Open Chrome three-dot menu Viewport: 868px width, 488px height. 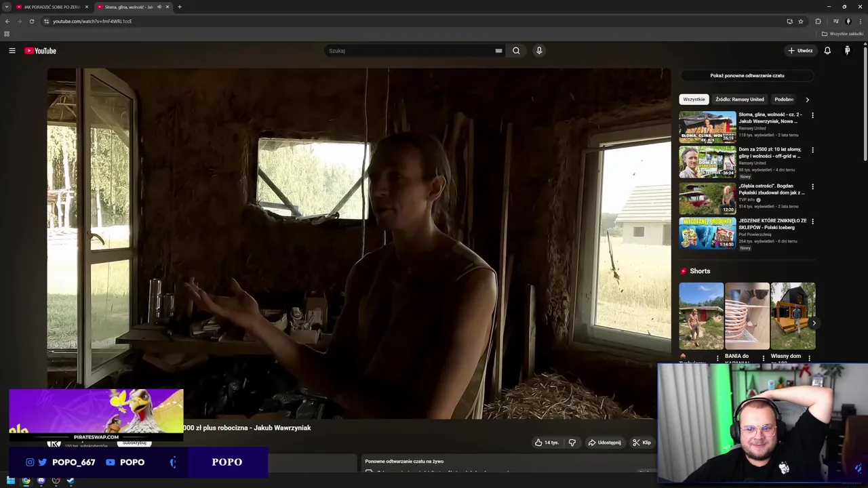point(860,21)
